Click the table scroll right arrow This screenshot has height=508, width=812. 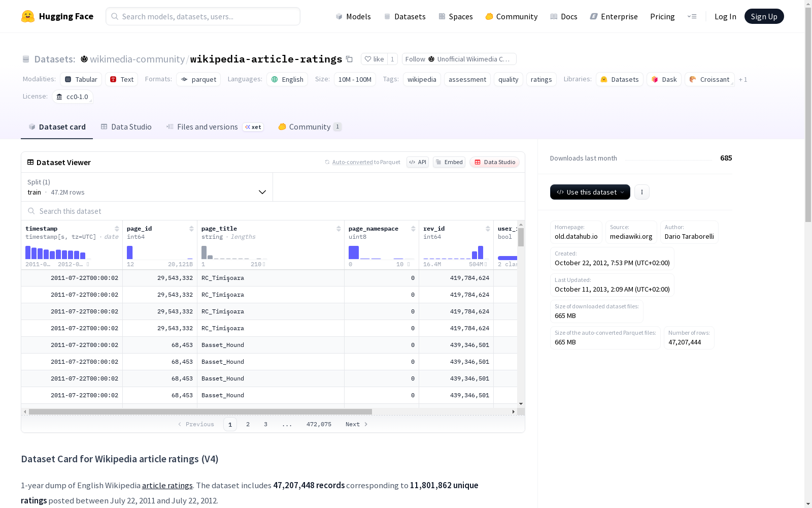point(514,411)
